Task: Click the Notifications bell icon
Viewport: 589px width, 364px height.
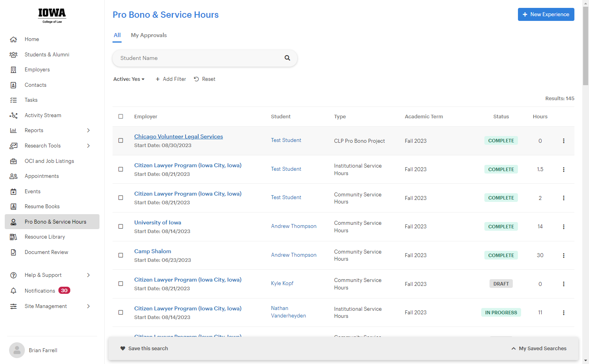Action: (13, 291)
